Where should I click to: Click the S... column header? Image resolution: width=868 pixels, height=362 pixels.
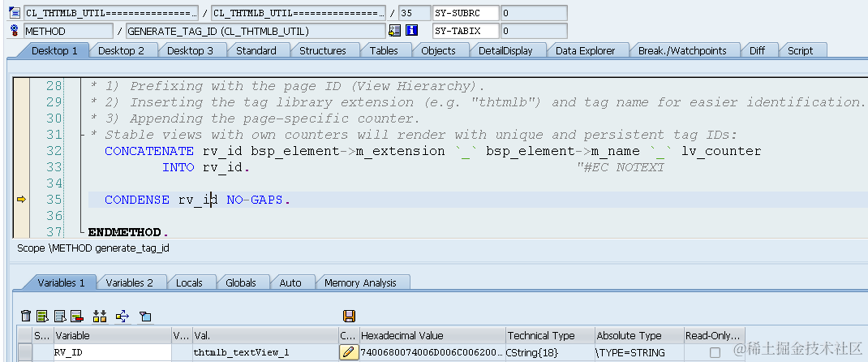[x=43, y=335]
